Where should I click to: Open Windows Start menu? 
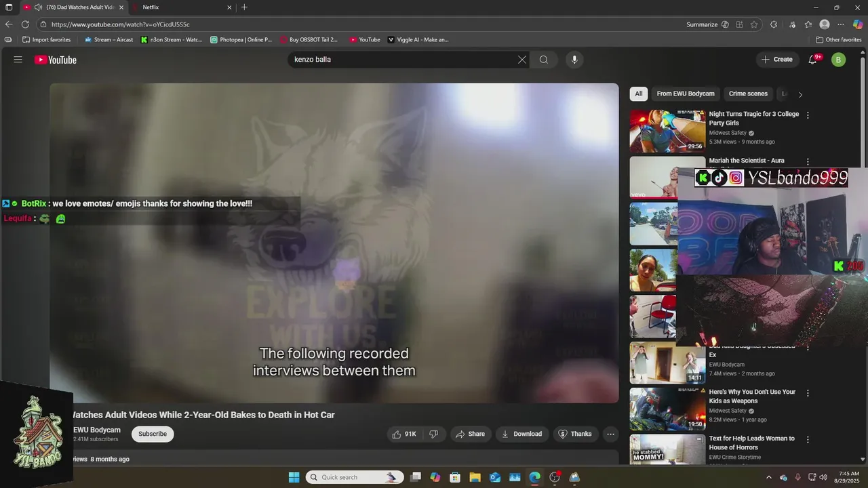point(294,477)
